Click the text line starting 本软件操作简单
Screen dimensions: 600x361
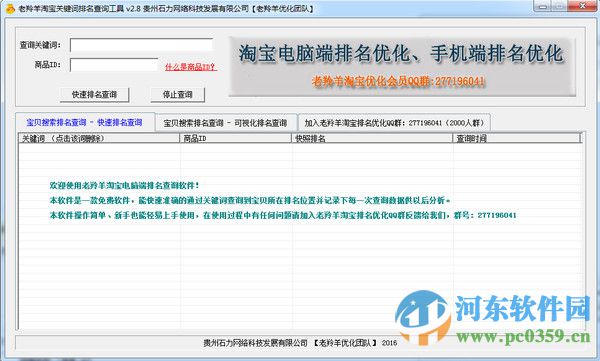point(283,215)
